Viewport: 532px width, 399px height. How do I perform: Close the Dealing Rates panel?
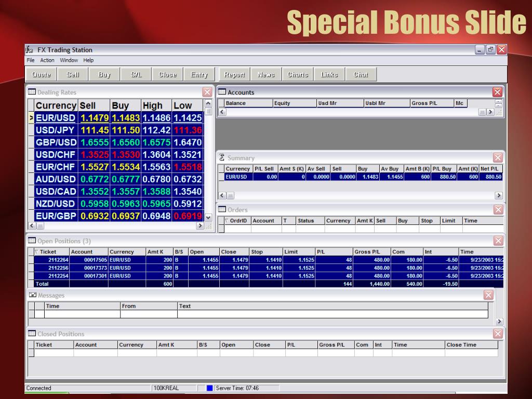(207, 92)
